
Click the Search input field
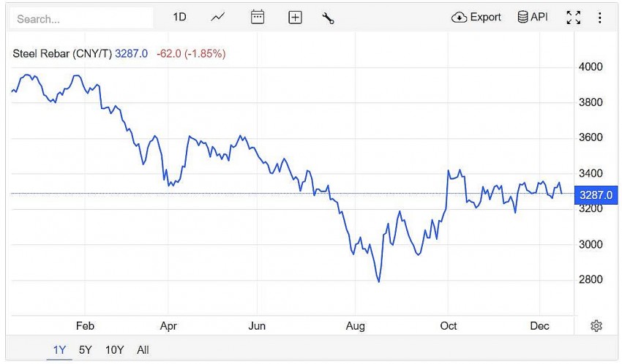pyautogui.click(x=82, y=18)
